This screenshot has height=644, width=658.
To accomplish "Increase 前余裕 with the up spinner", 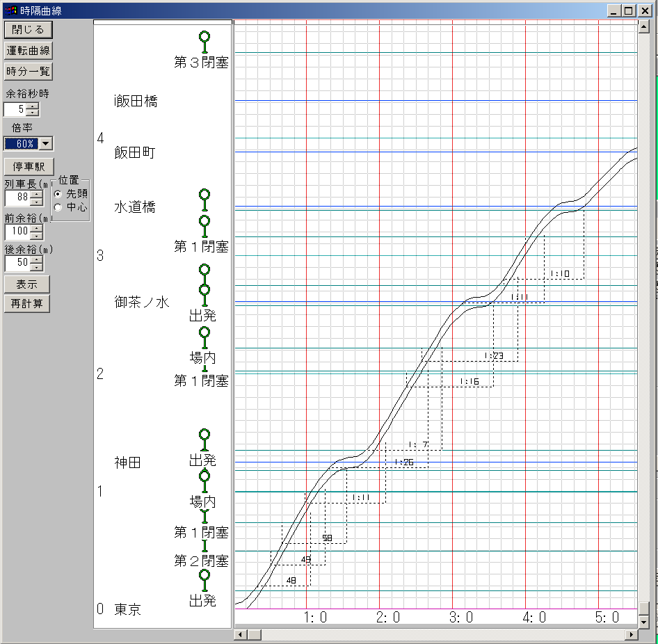I will click(36, 228).
